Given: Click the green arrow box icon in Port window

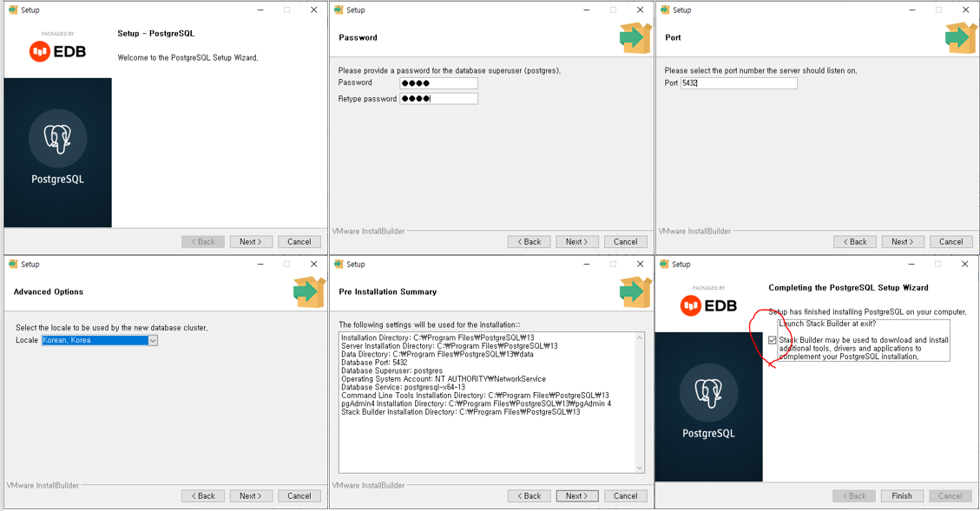Looking at the screenshot, I should [961, 37].
